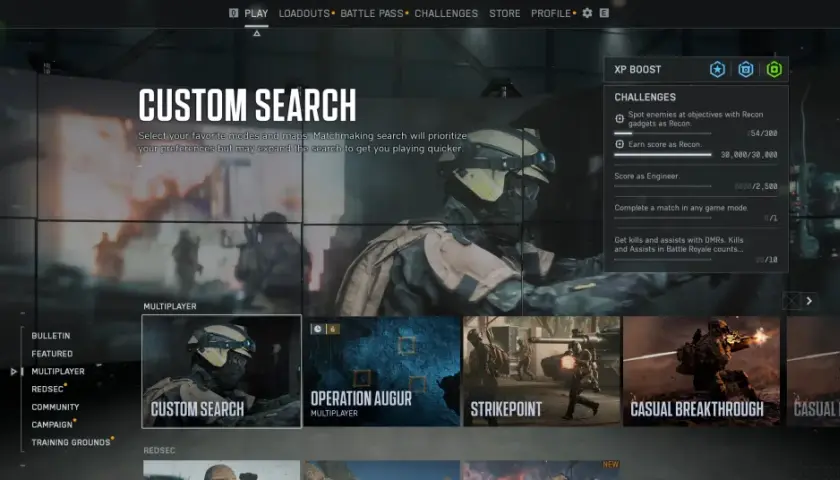Open TRAINING GROUNDS in the side menu
This screenshot has width=840, height=480.
tap(71, 442)
